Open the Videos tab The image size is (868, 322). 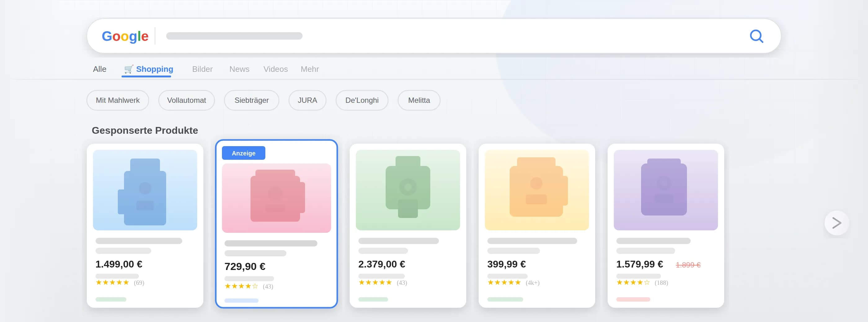pos(275,69)
